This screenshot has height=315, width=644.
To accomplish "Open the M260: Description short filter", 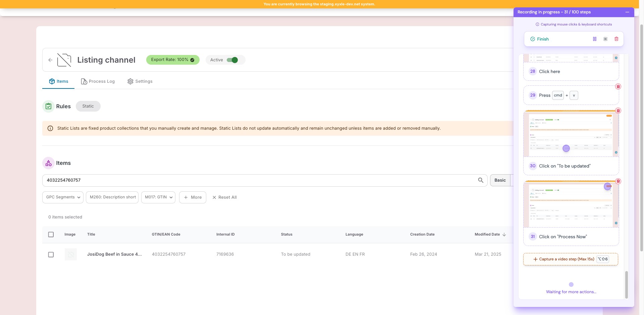I will coord(112,197).
